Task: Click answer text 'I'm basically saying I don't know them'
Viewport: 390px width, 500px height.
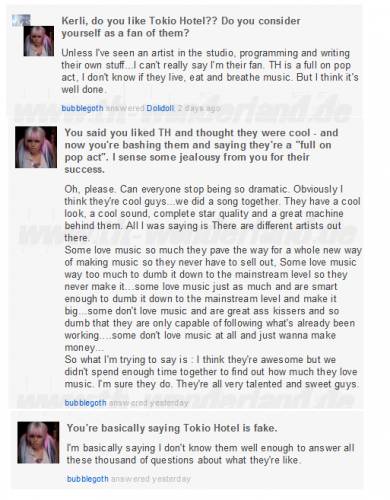Action: click(x=210, y=454)
